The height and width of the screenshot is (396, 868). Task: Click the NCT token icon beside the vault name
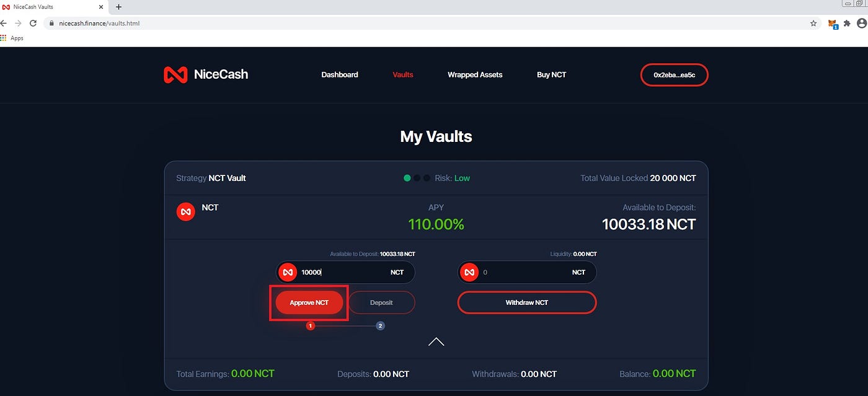coord(186,212)
